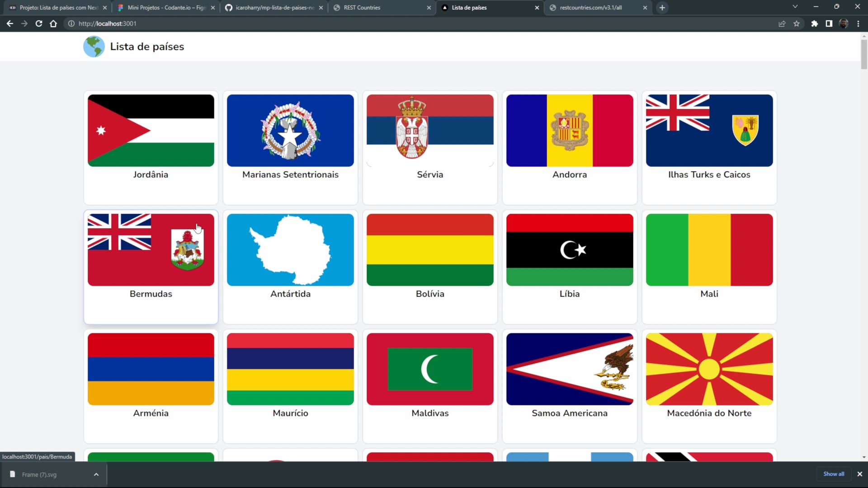Image resolution: width=868 pixels, height=488 pixels.
Task: Open the tab search chevron
Action: [x=795, y=7]
